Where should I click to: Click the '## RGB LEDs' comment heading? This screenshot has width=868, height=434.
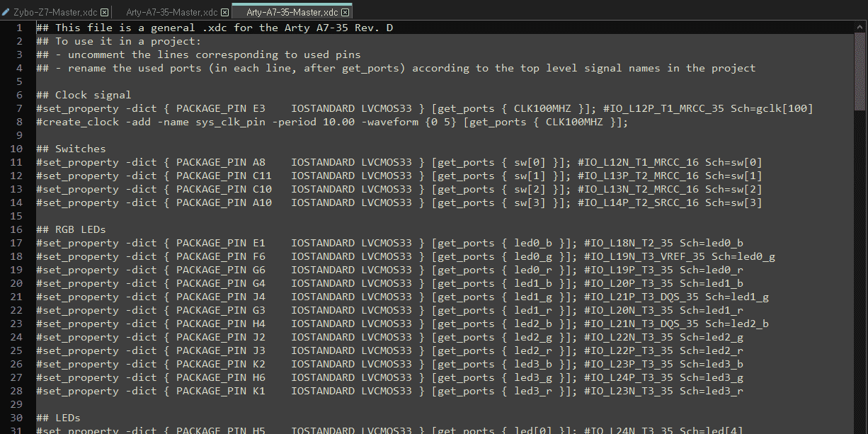71,229
